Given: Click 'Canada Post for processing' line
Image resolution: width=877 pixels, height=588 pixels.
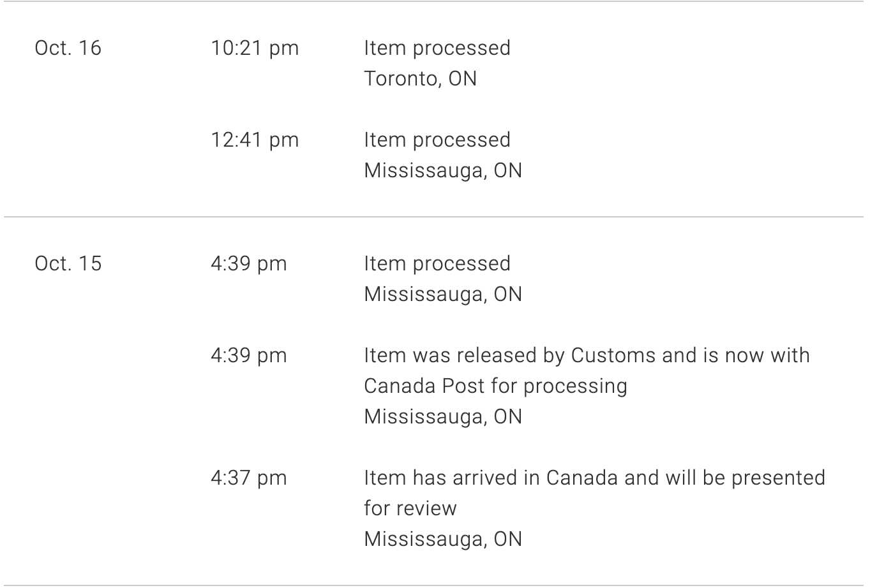Looking at the screenshot, I should (x=495, y=386).
